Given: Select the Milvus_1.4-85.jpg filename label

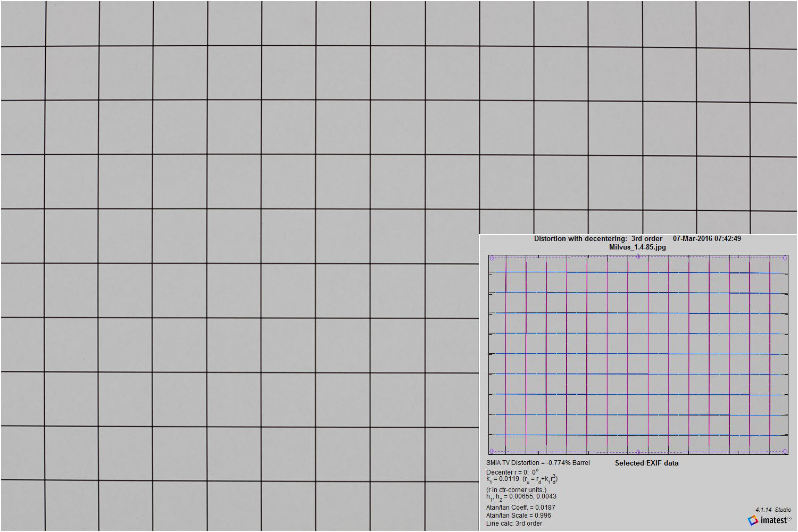Looking at the screenshot, I should pos(637,247).
